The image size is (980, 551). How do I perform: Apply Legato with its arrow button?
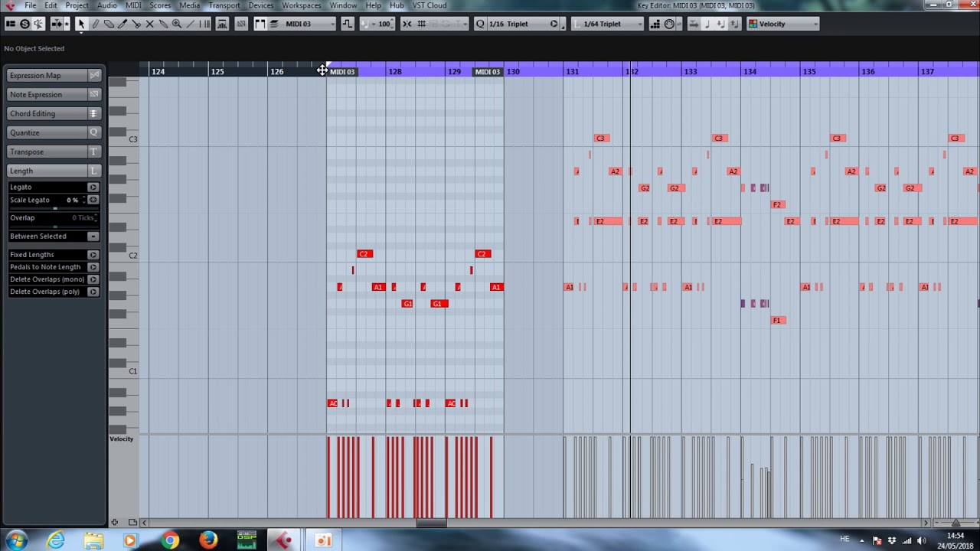tap(93, 187)
